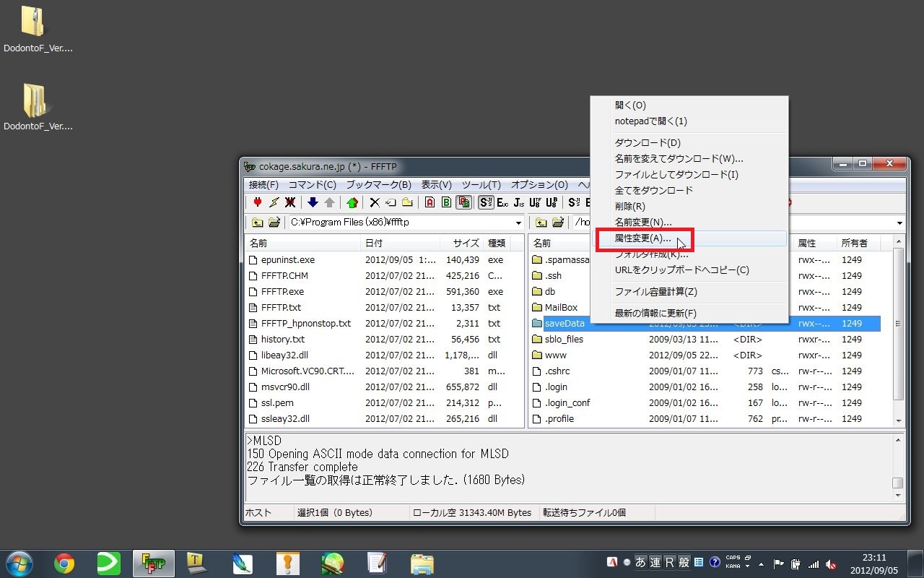Select local file FFFTP.CHM

coord(284,276)
